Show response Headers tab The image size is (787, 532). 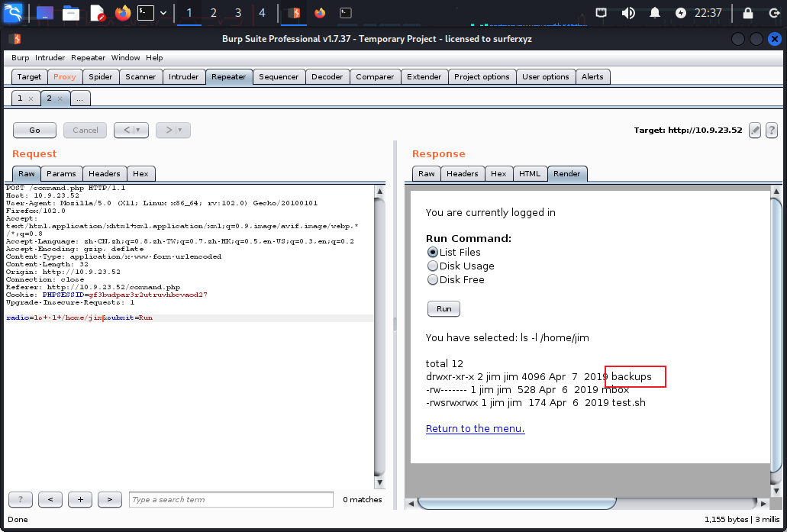(463, 174)
